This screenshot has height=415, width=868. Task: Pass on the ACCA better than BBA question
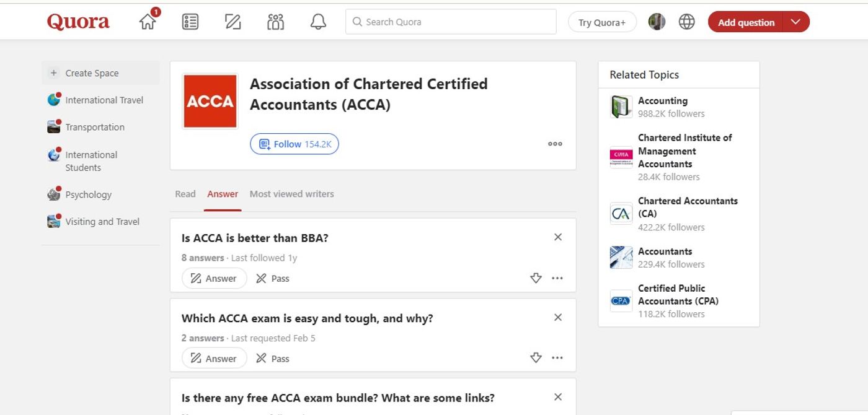pos(273,278)
